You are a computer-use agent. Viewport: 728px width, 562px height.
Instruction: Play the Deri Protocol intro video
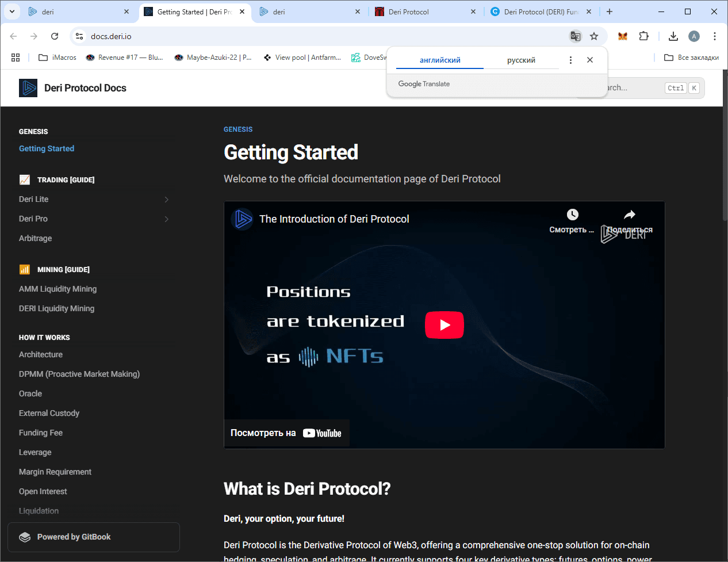(x=445, y=325)
